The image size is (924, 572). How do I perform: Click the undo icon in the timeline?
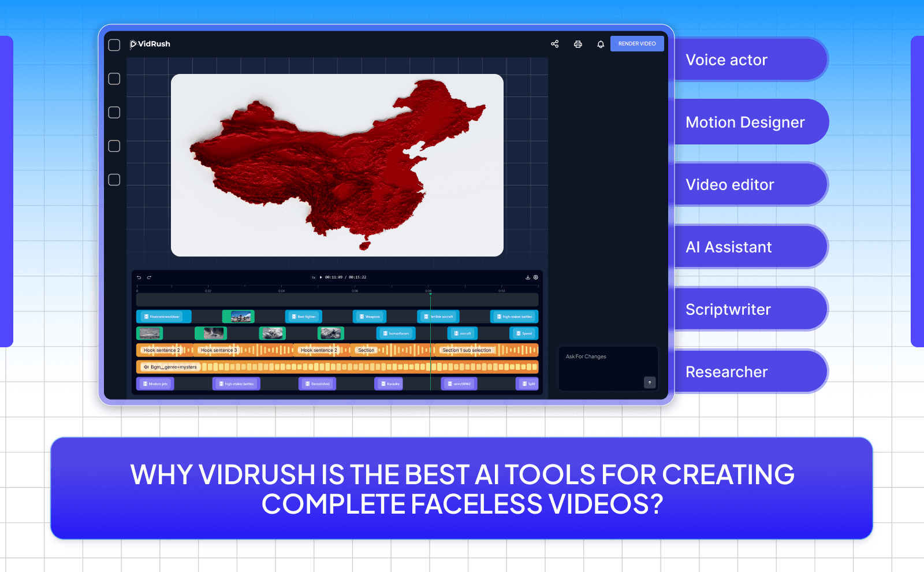(x=139, y=277)
